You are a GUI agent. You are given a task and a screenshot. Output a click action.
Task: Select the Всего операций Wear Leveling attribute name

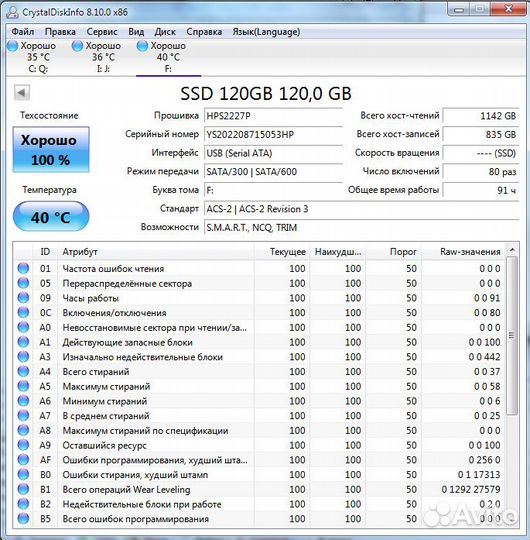coord(126,490)
